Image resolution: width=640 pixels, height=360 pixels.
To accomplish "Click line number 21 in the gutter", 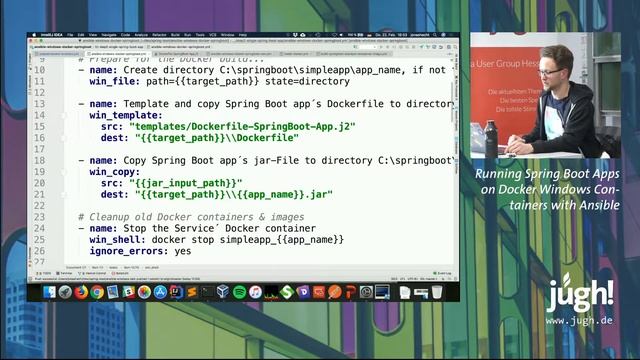I will (39, 195).
